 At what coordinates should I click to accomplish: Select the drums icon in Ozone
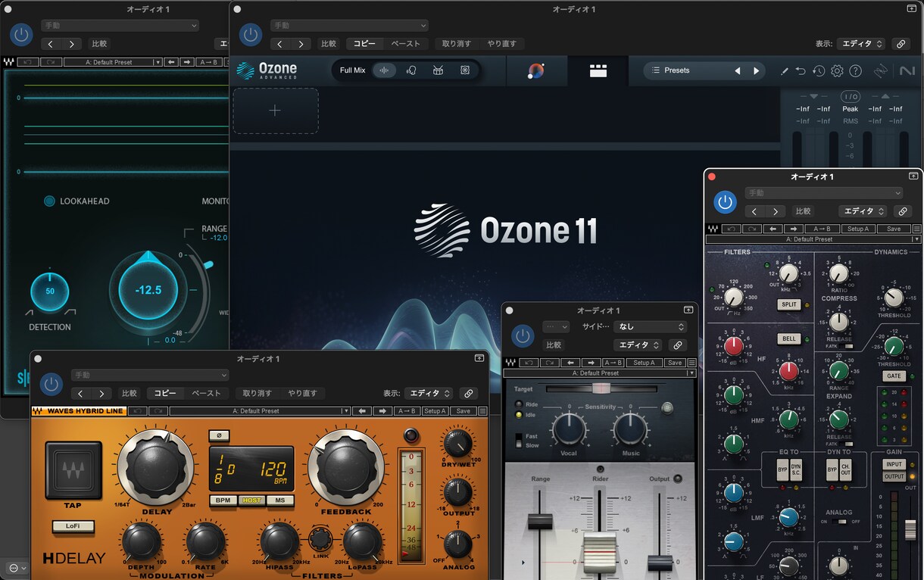(438, 70)
